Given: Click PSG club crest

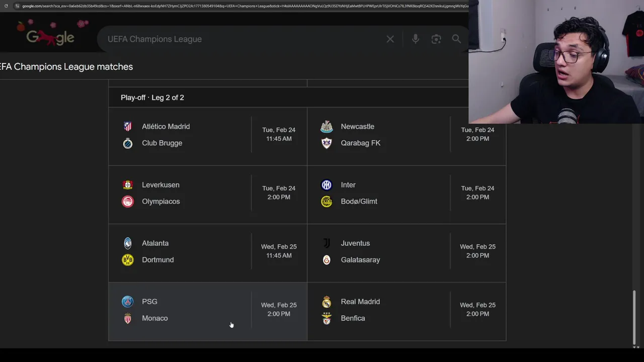Looking at the screenshot, I should (128, 302).
